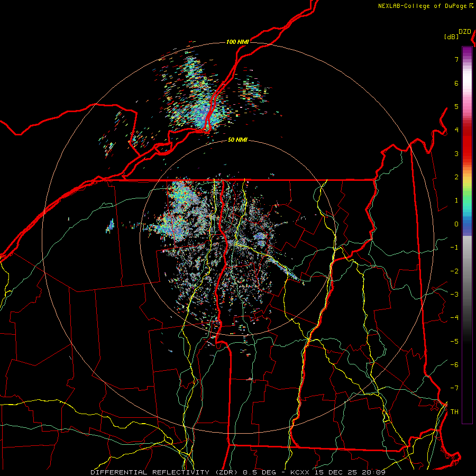Pick the -3 legend tick label
The width and height of the screenshot is (476, 476).
coord(454,294)
